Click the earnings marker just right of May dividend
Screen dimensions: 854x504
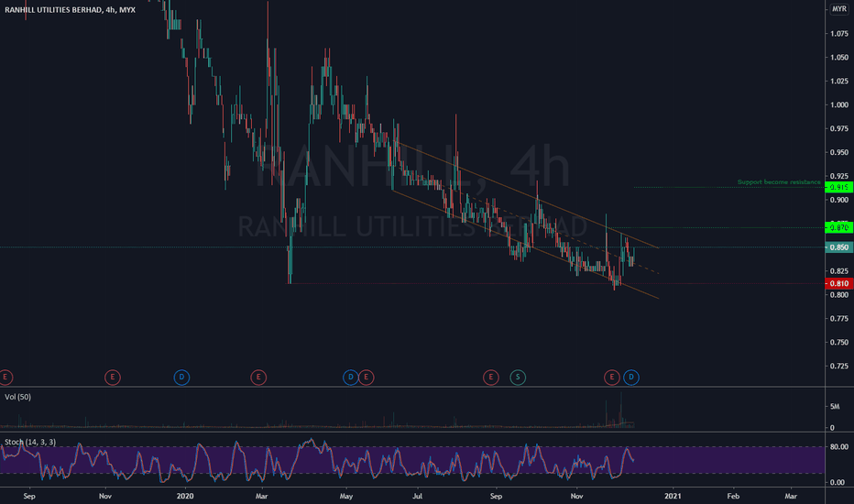pyautogui.click(x=366, y=377)
